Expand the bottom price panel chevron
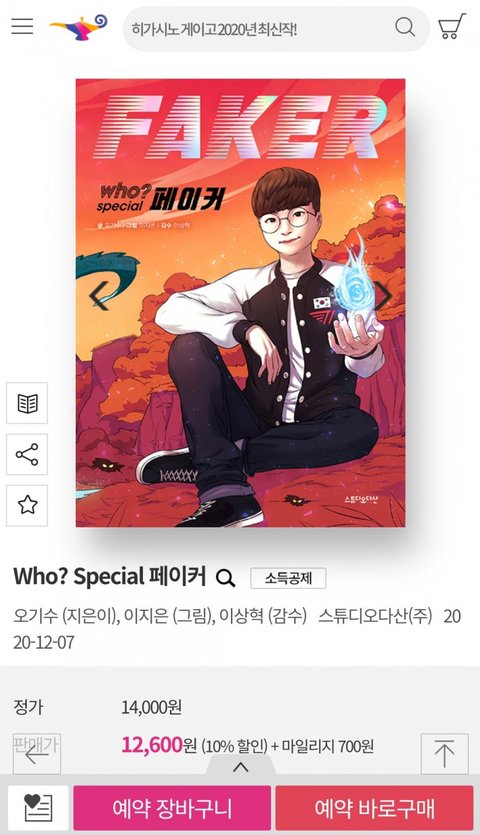This screenshot has height=835, width=480. (x=241, y=767)
